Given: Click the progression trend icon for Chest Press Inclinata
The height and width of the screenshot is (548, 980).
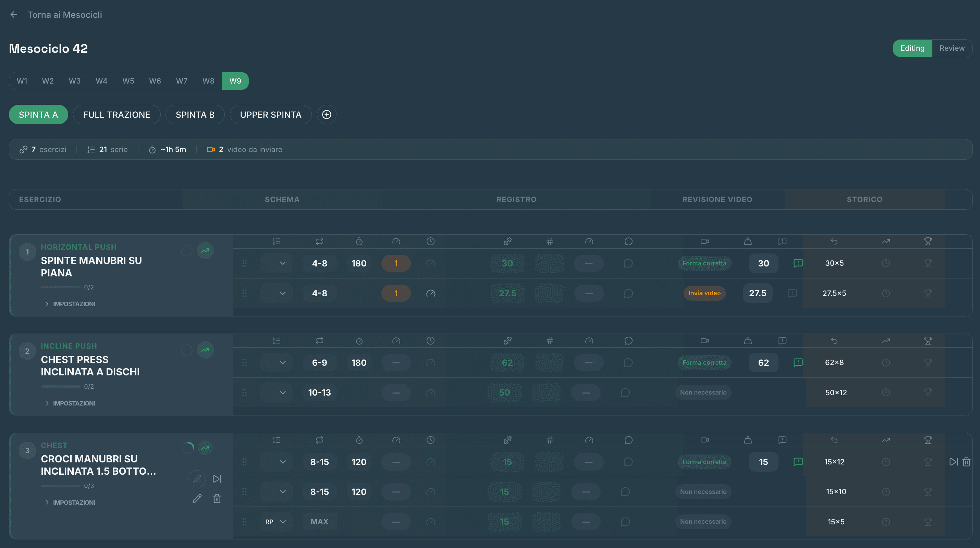Looking at the screenshot, I should 205,350.
